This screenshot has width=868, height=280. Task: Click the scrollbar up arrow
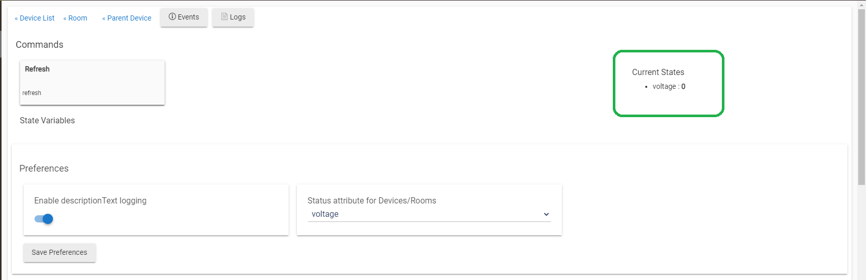tap(861, 5)
